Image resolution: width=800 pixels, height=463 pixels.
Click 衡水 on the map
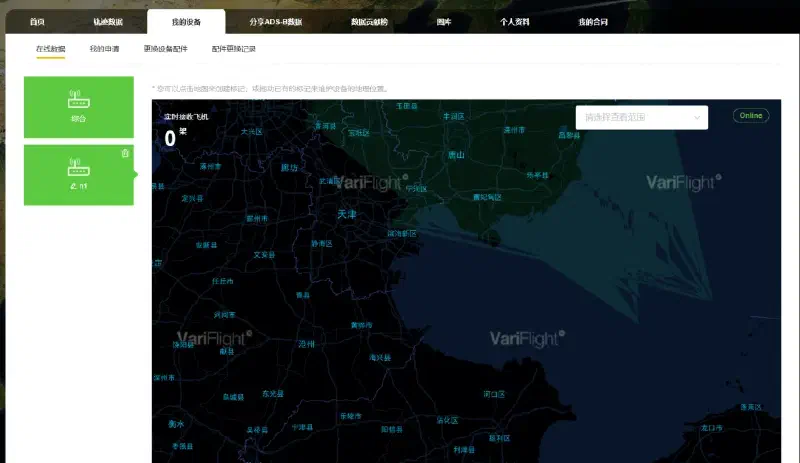tap(177, 424)
